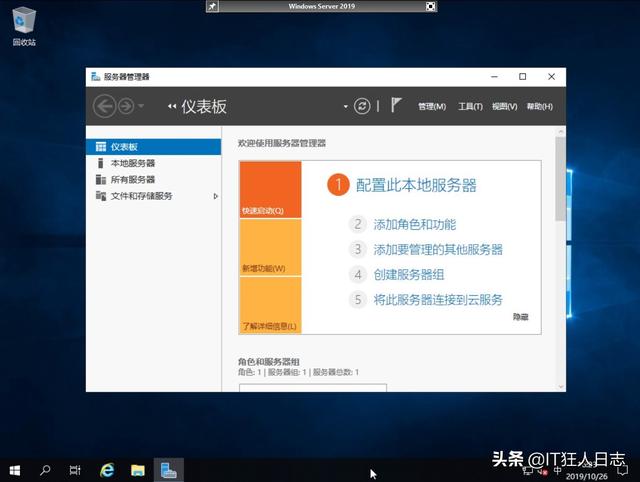
Task: Click the 所有服务器 sidebar icon
Action: tap(100, 180)
